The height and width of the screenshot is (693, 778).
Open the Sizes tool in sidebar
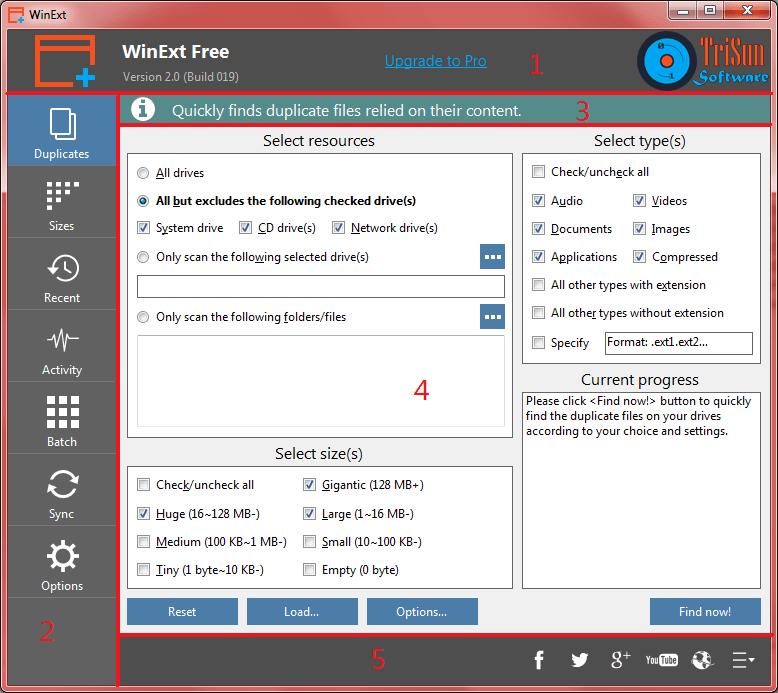pos(62,203)
